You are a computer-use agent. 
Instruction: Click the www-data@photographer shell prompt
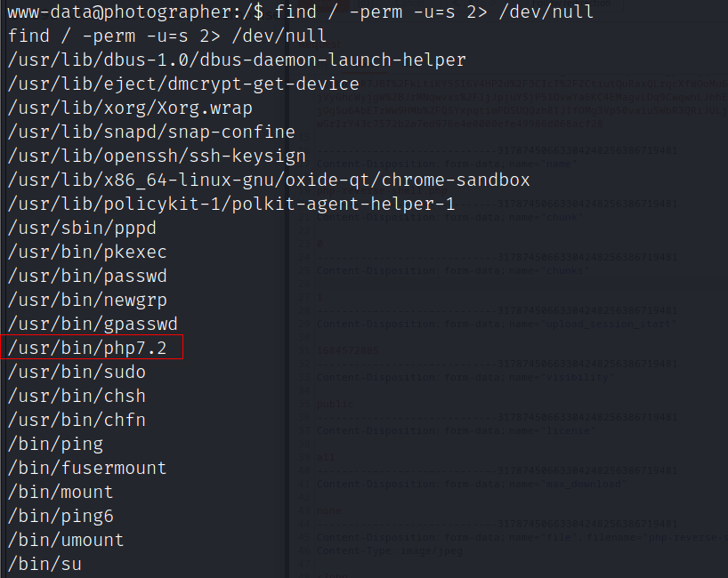click(x=133, y=12)
